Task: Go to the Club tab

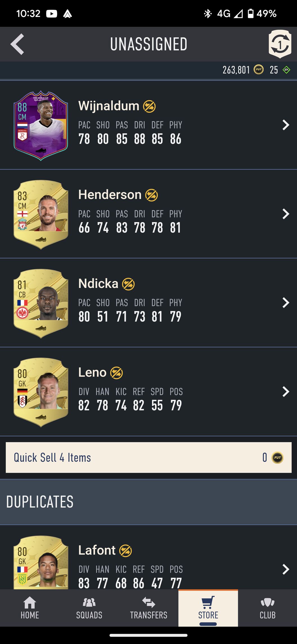Action: (x=267, y=608)
